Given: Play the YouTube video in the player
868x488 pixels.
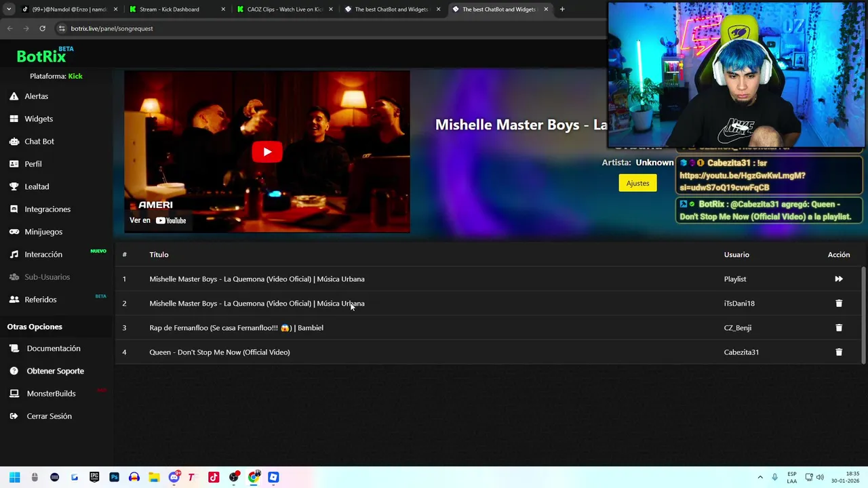Looking at the screenshot, I should 267,152.
